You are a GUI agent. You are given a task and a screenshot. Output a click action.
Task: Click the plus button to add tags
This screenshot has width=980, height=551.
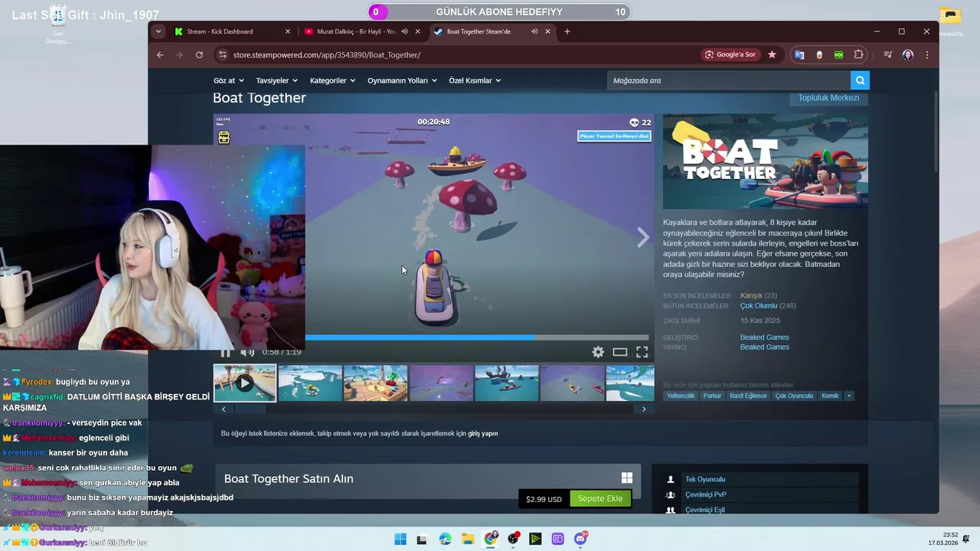coord(848,396)
